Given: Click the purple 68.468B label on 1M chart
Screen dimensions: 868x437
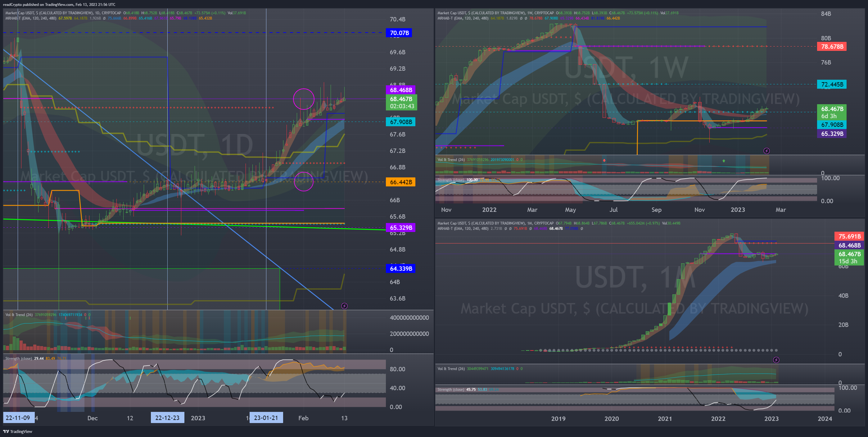Looking at the screenshot, I should click(x=849, y=245).
